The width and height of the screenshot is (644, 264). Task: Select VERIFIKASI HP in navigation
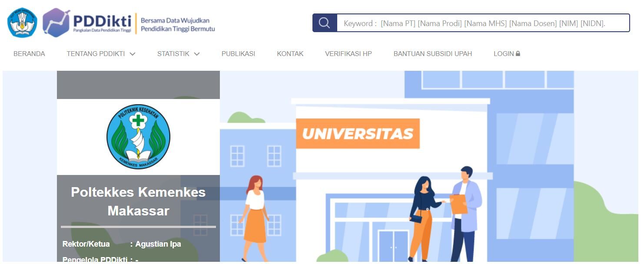pyautogui.click(x=349, y=54)
